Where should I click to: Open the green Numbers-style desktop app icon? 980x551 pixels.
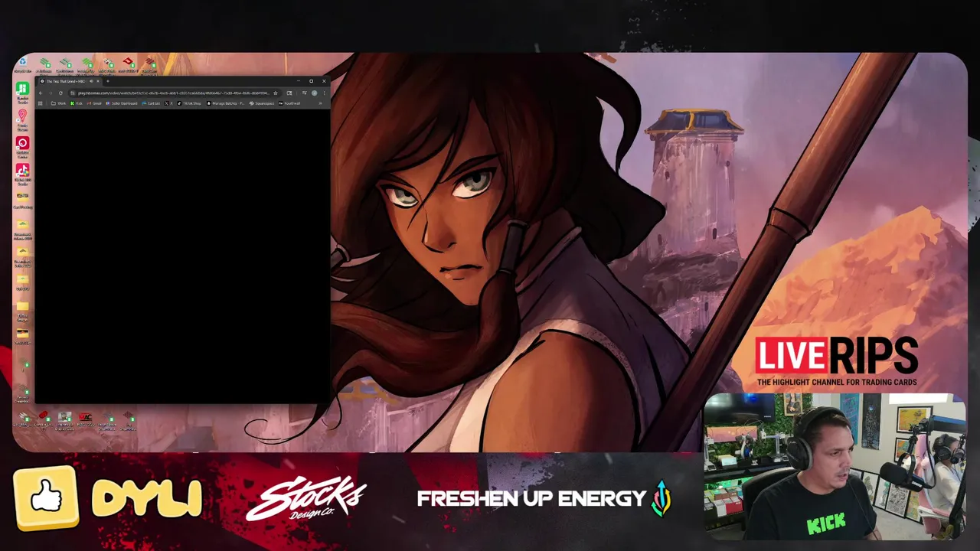pyautogui.click(x=22, y=90)
